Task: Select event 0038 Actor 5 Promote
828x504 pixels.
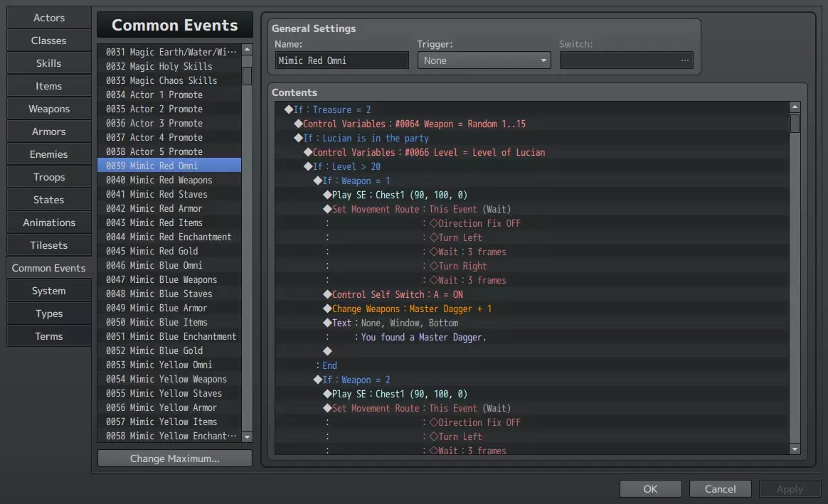Action: click(169, 151)
